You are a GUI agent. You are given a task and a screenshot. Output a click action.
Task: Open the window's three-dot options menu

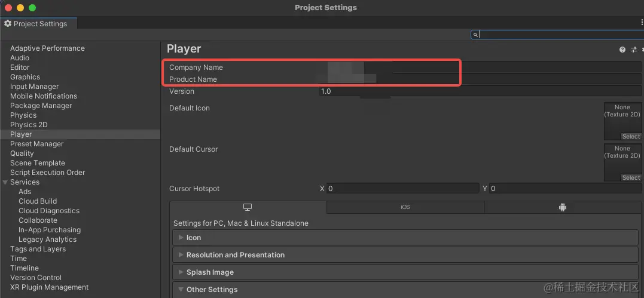coord(642,22)
